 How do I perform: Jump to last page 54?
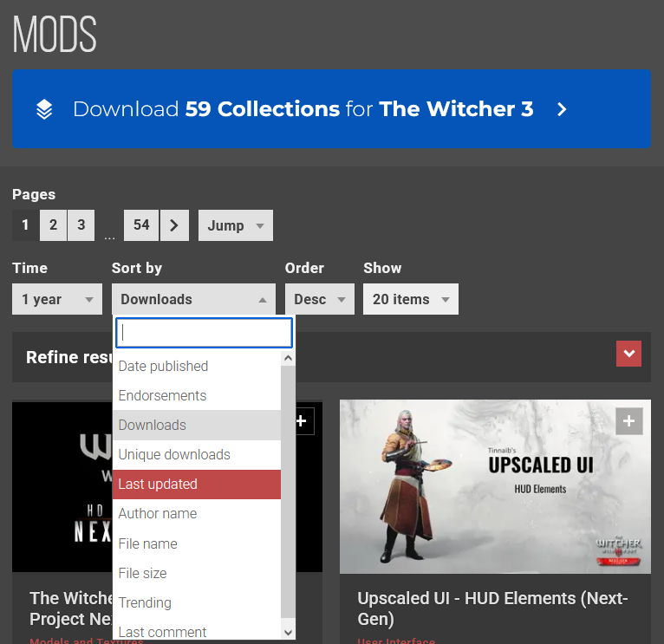coord(141,224)
